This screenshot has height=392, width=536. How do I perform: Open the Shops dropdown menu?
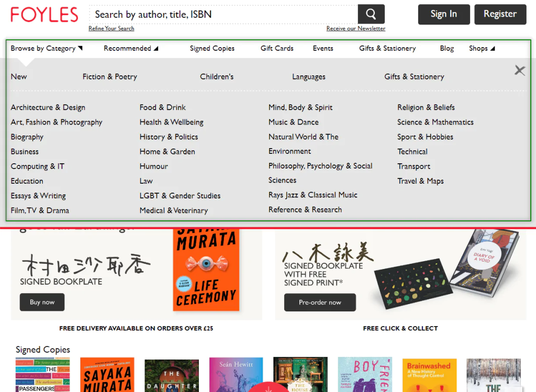point(482,48)
